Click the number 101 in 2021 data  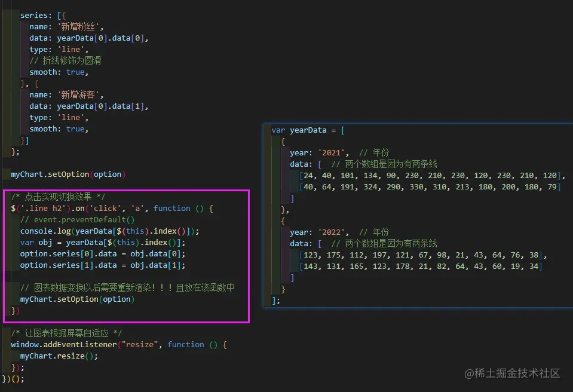(x=347, y=176)
